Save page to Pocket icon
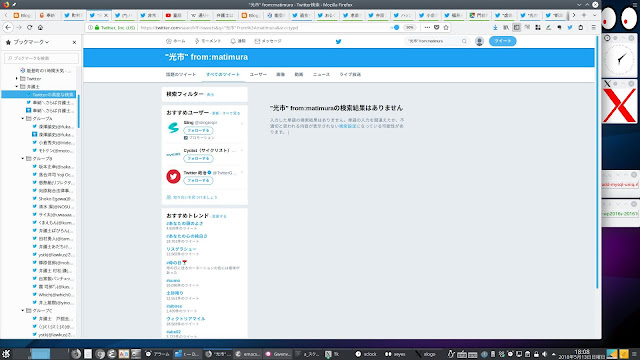 [x=436, y=27]
